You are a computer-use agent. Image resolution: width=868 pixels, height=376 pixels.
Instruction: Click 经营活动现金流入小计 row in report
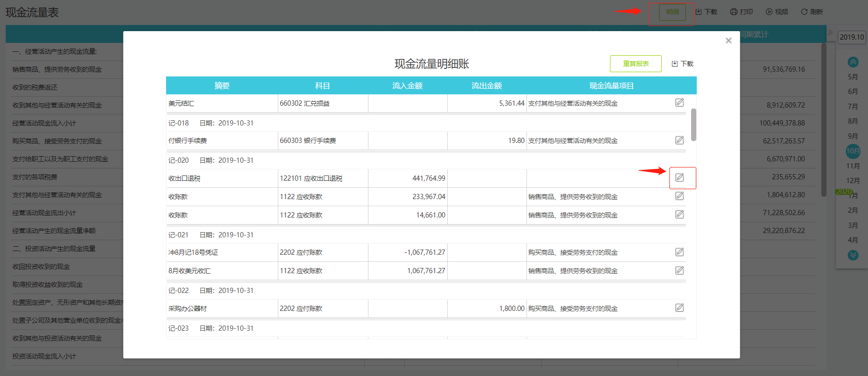tap(44, 123)
